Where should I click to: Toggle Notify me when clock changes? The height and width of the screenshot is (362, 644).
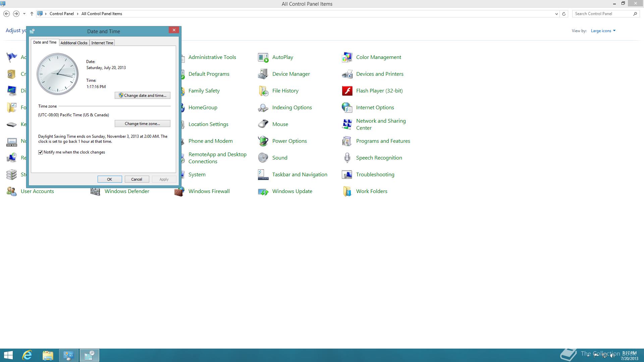pyautogui.click(x=41, y=152)
